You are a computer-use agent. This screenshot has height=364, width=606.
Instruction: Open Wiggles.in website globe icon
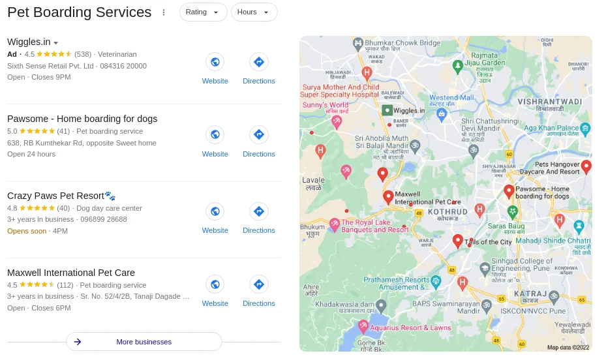(x=215, y=62)
